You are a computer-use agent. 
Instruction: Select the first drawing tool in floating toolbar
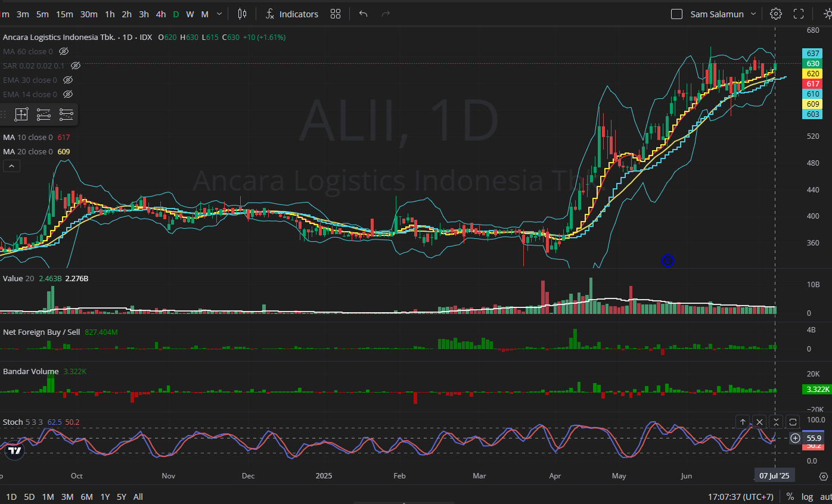(21, 114)
